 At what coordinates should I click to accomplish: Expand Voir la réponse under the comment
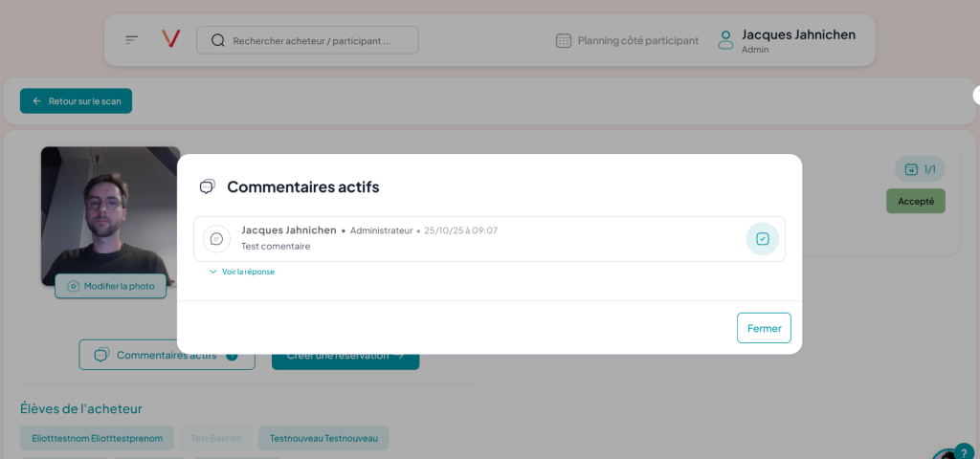pyautogui.click(x=241, y=272)
